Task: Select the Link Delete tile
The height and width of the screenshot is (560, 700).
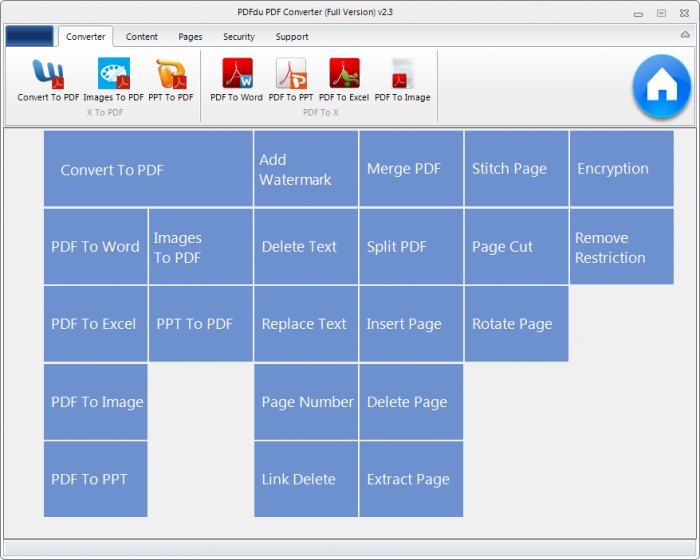Action: (305, 479)
